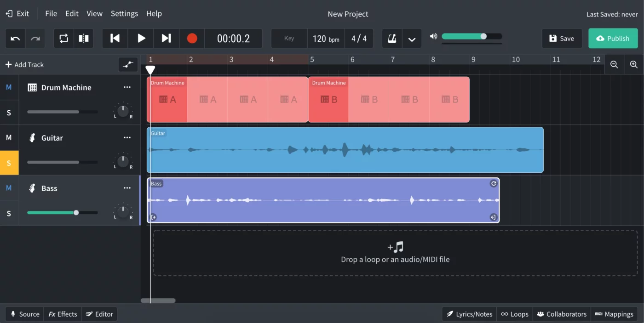The width and height of the screenshot is (644, 323).
Task: Open the Settings menu
Action: pos(124,13)
